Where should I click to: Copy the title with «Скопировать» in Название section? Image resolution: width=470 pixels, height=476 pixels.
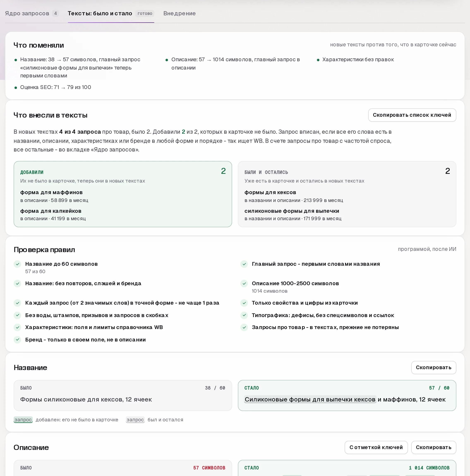(x=434, y=367)
